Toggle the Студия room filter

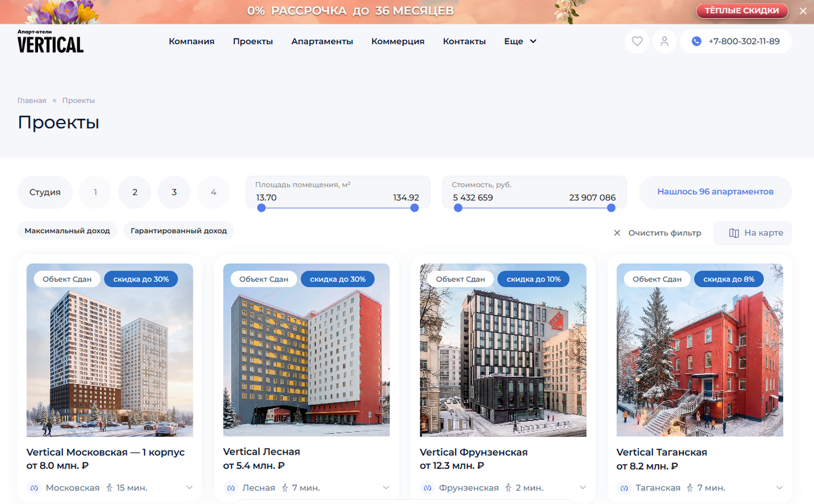point(45,192)
